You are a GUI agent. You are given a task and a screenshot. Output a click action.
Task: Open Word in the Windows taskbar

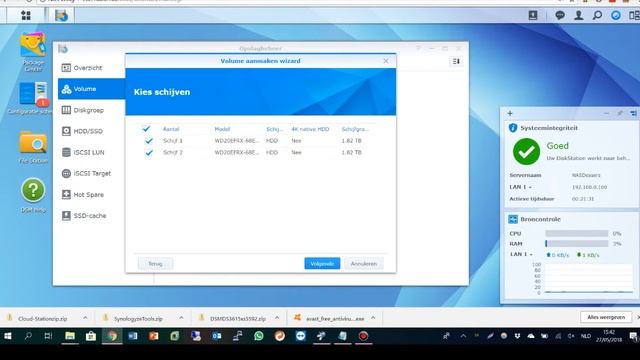pos(133,336)
